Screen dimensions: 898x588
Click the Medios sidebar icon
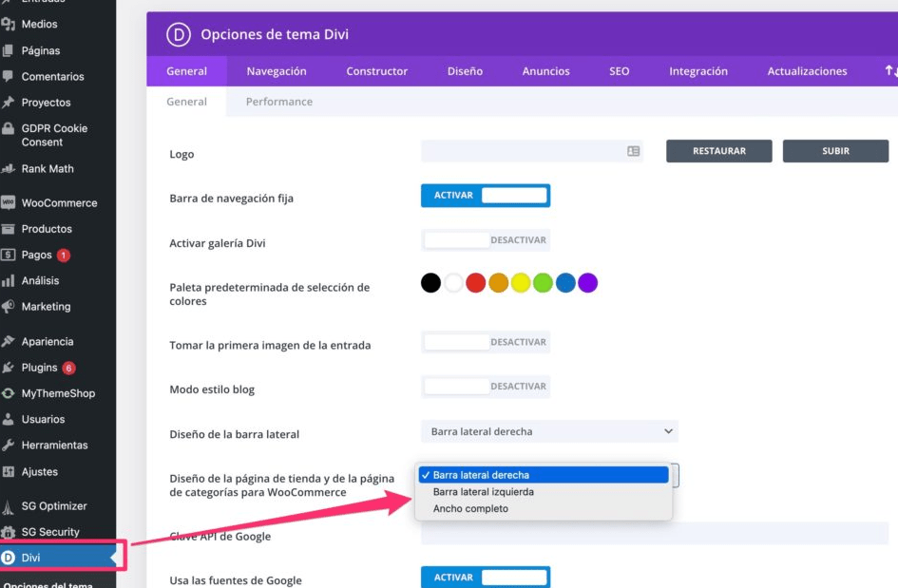click(x=8, y=24)
